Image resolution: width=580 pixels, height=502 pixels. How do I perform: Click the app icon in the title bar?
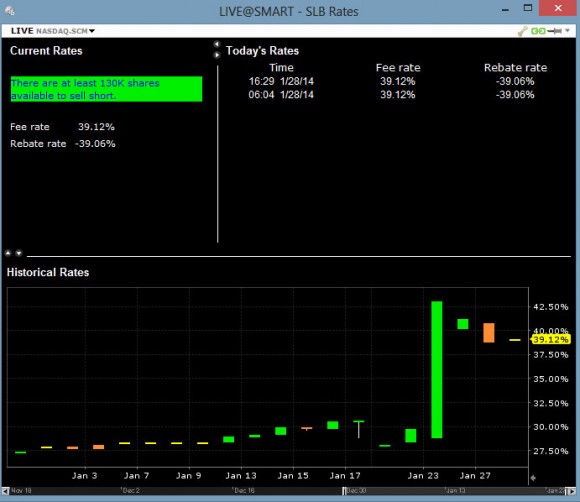(10, 11)
